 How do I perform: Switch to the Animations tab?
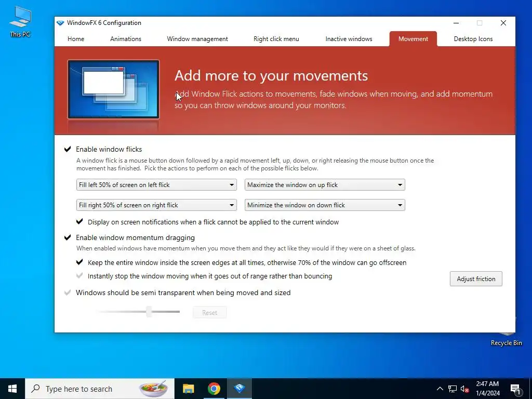pyautogui.click(x=126, y=39)
